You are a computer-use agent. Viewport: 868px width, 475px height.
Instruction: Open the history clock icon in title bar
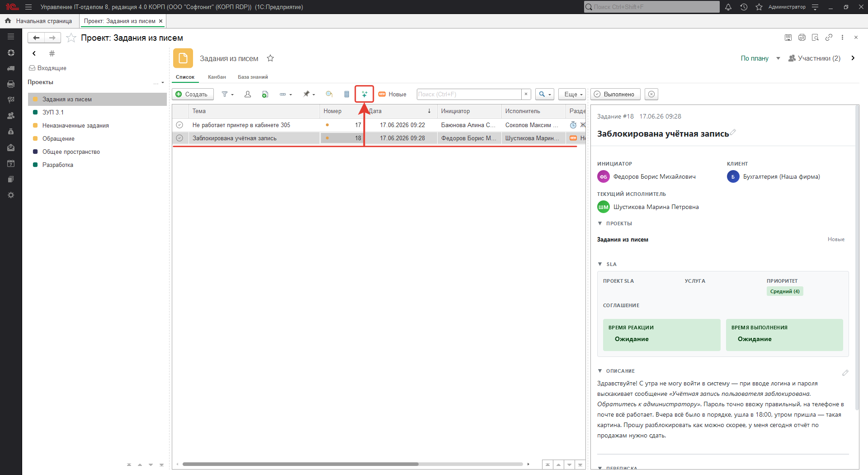click(744, 7)
